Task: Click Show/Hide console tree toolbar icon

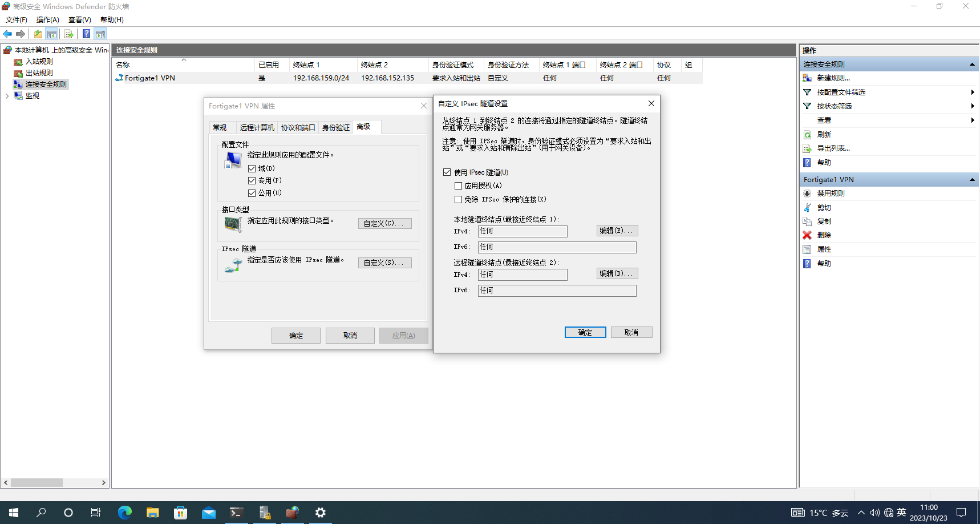Action: pyautogui.click(x=52, y=34)
